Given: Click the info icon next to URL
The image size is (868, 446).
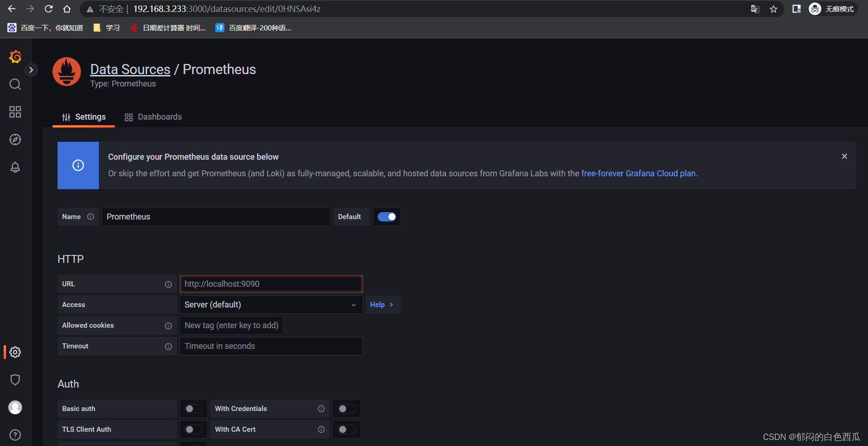Looking at the screenshot, I should [168, 284].
